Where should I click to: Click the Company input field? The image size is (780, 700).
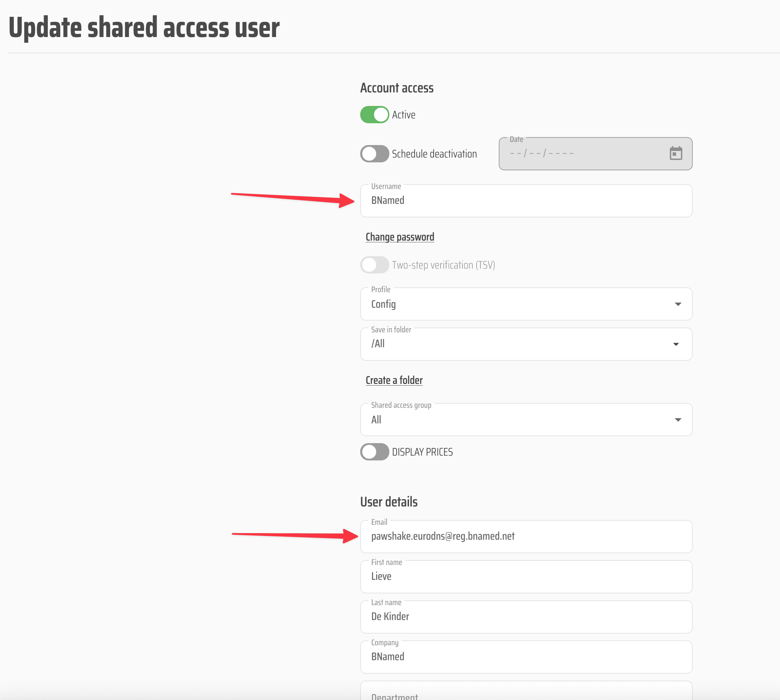(x=526, y=657)
